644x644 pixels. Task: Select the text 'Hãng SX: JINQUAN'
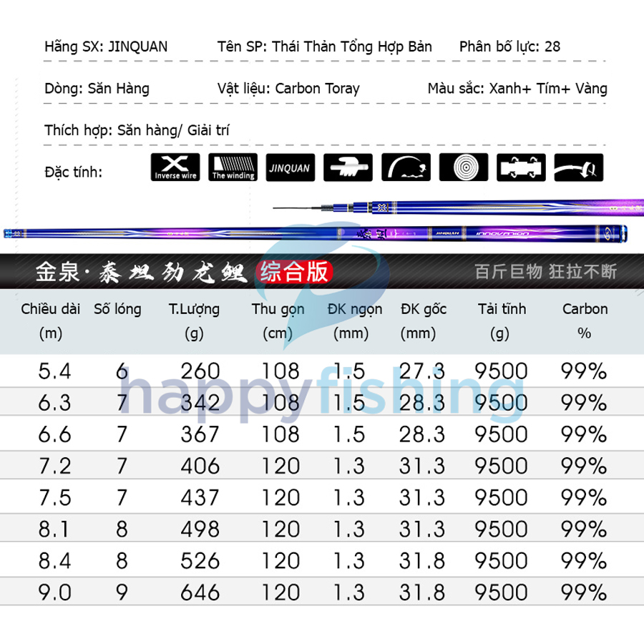106,47
